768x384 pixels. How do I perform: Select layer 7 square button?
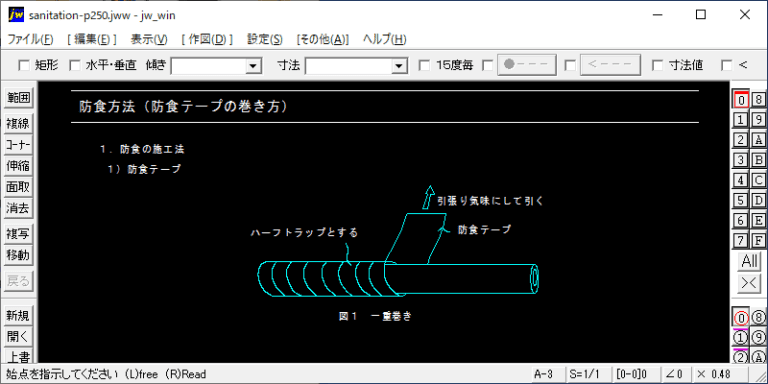pyautogui.click(x=741, y=240)
